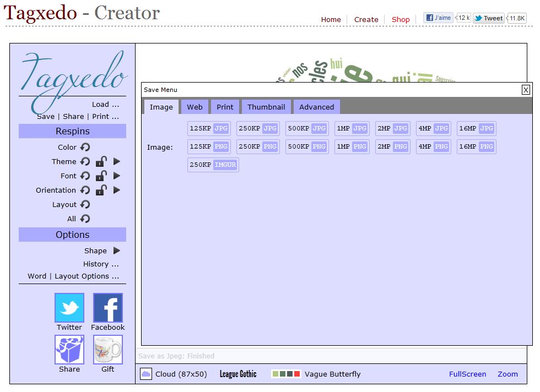
Task: Click Save in the sidebar
Action: point(46,117)
